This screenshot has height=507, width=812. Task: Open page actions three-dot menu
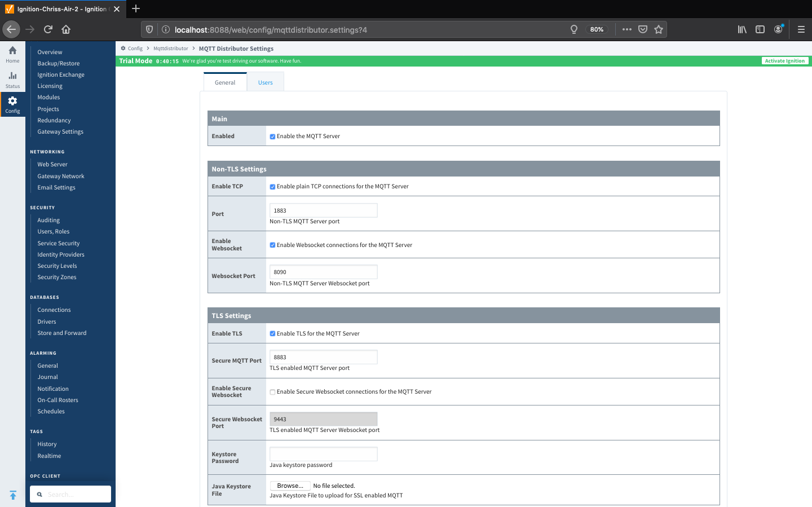tap(627, 29)
